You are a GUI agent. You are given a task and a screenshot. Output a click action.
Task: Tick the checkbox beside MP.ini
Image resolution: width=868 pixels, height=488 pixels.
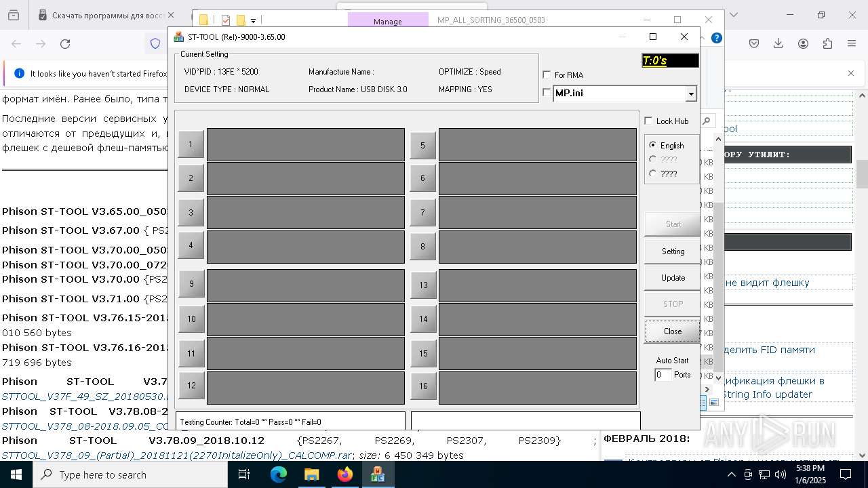click(547, 93)
